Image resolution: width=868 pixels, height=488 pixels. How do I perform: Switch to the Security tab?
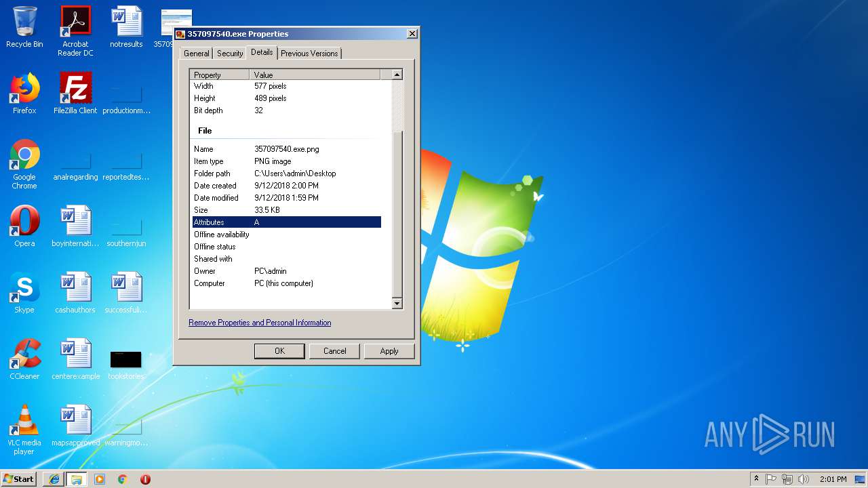coord(230,54)
